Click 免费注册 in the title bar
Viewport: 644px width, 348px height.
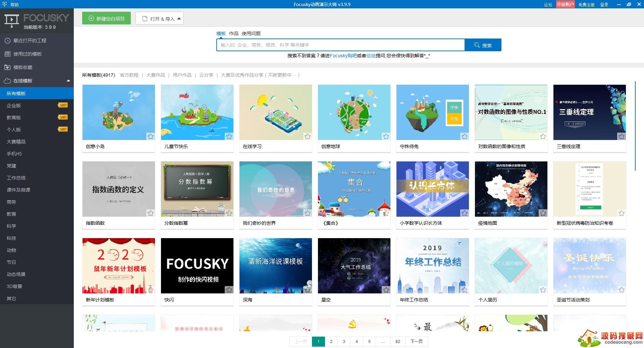point(586,5)
